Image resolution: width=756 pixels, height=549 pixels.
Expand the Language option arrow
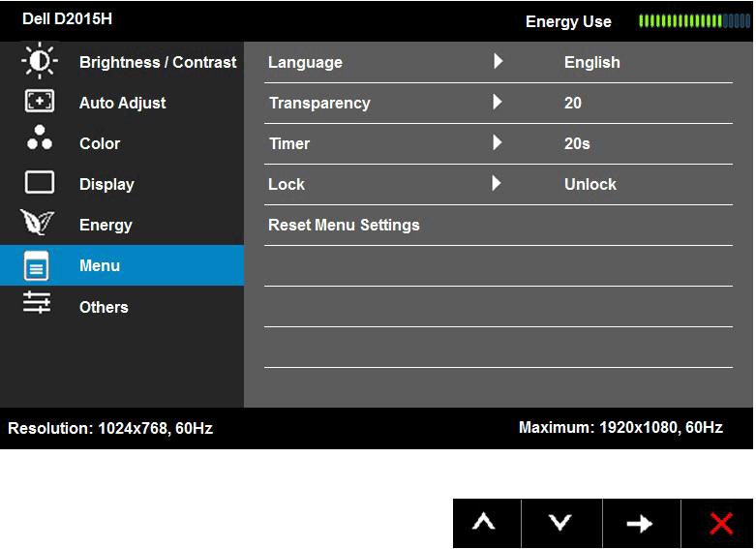click(499, 61)
